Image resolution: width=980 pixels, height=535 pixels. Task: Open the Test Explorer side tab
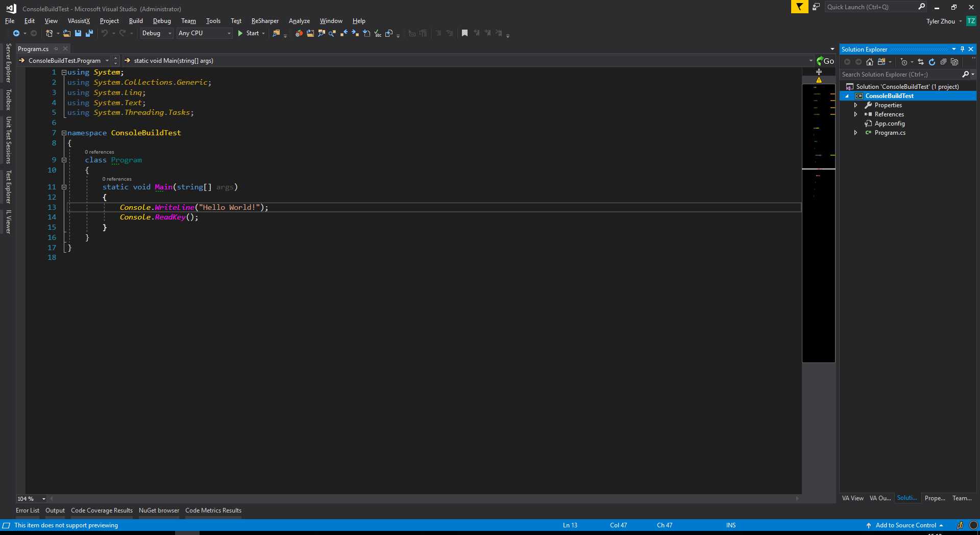(x=8, y=187)
